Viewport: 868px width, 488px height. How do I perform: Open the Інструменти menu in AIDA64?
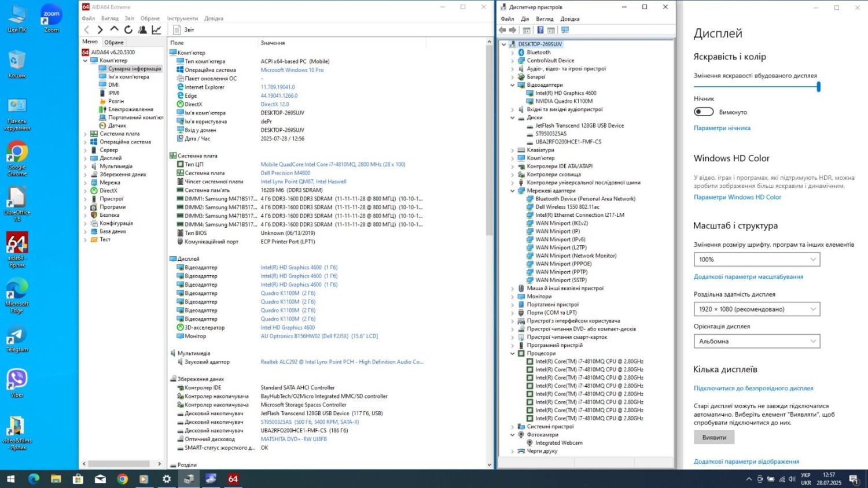point(182,19)
